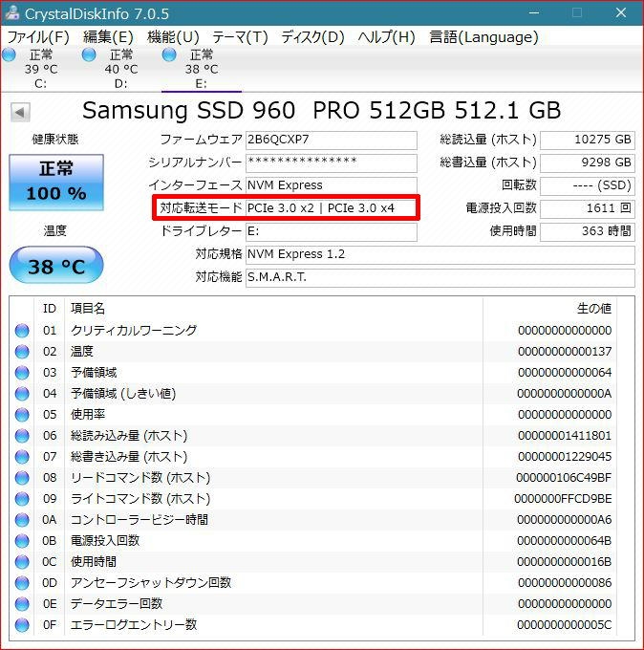The image size is (644, 650).
Task: Open the 編集(E) menu
Action: click(x=108, y=37)
